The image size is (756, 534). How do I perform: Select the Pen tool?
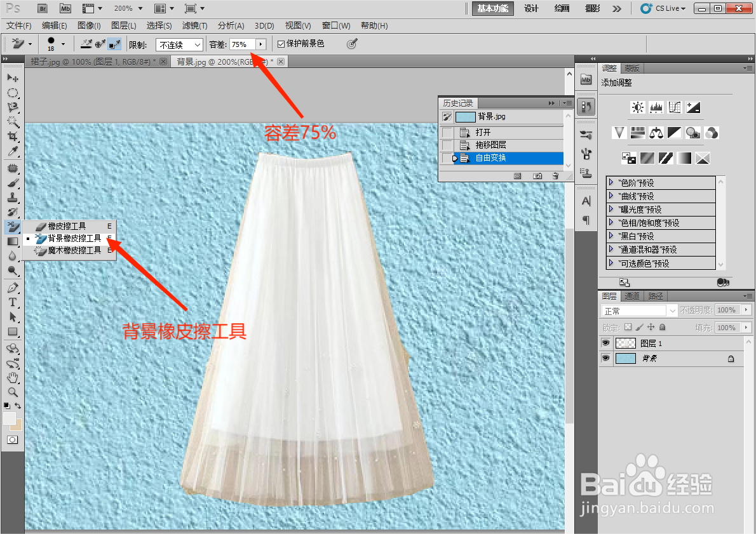click(13, 288)
